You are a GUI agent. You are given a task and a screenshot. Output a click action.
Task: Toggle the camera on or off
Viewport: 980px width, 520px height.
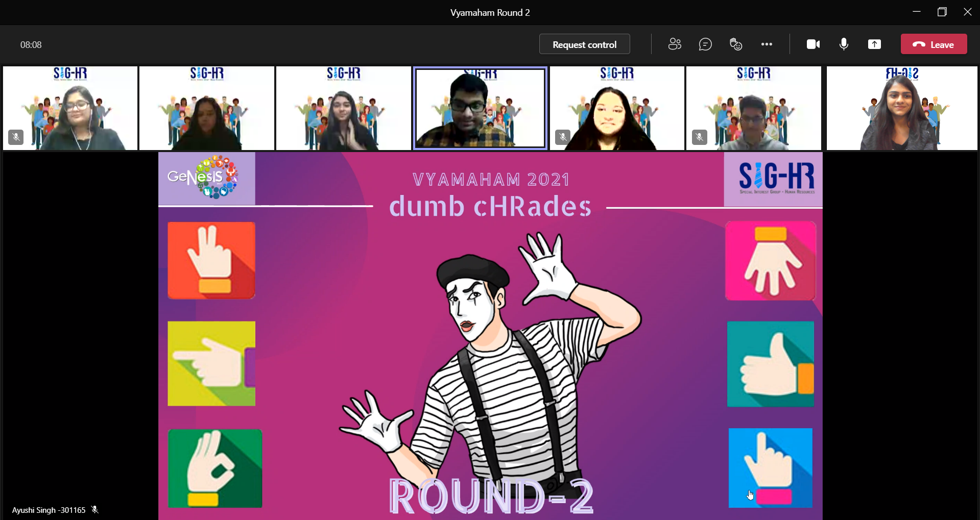click(x=813, y=44)
